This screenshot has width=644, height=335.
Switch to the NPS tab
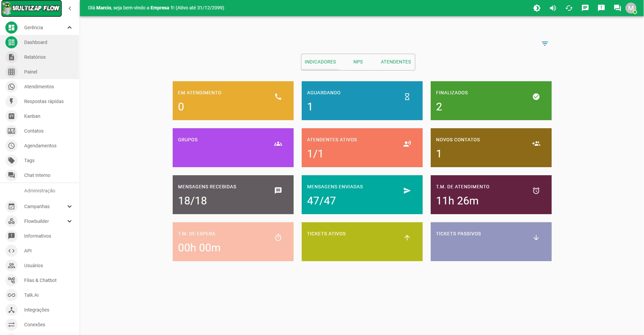tap(358, 62)
